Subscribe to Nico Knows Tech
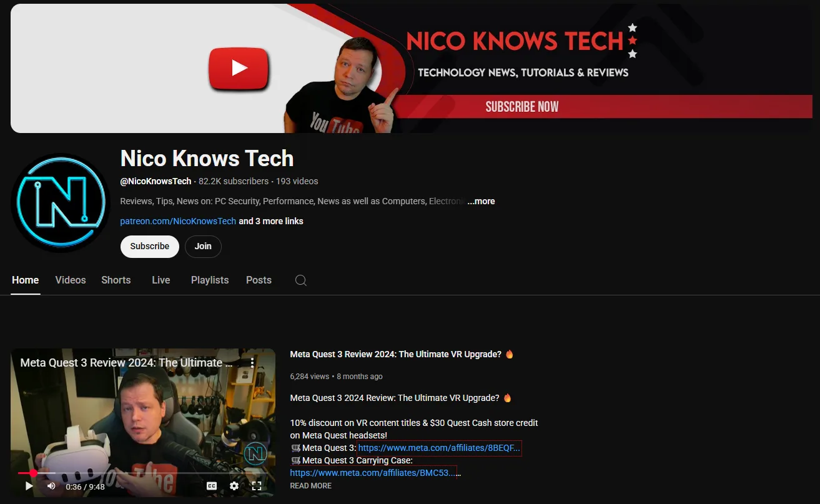 (150, 246)
